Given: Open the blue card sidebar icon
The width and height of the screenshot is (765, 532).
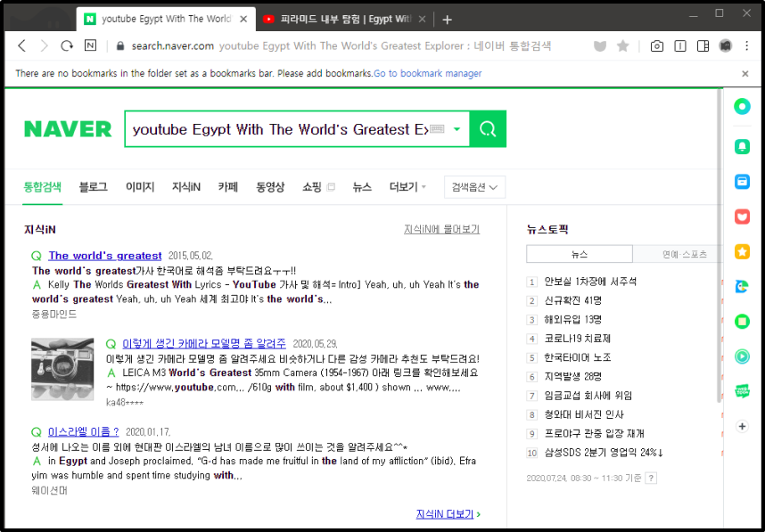Looking at the screenshot, I should [x=742, y=182].
